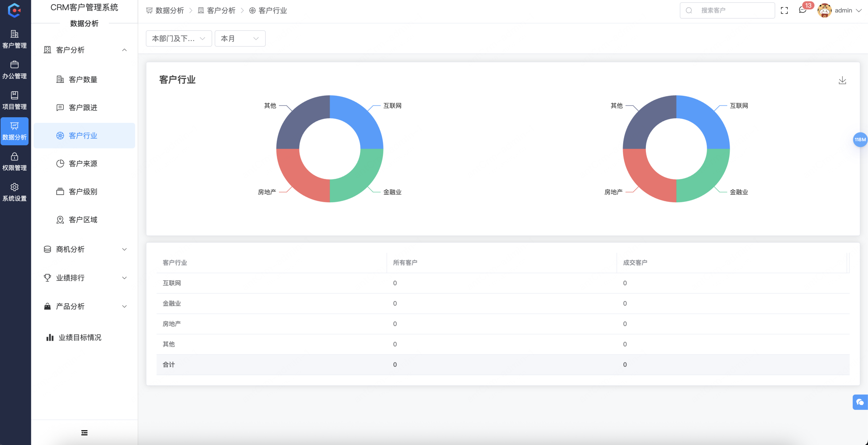The image size is (868, 445).
Task: Select 客户区域 menu item
Action: pos(83,220)
